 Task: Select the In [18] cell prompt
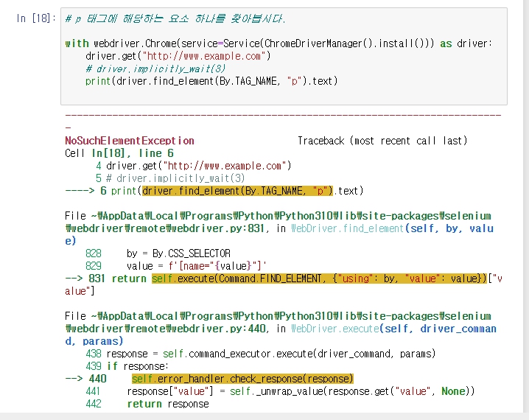click(x=36, y=18)
